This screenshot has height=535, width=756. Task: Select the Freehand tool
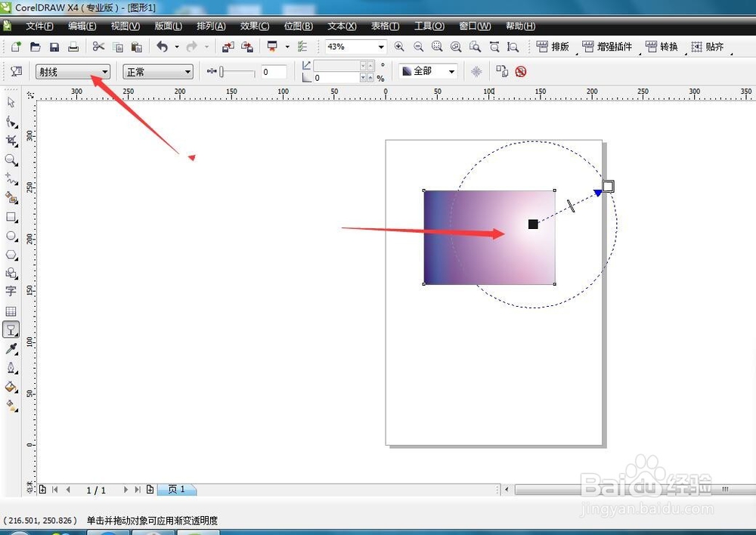pos(11,178)
